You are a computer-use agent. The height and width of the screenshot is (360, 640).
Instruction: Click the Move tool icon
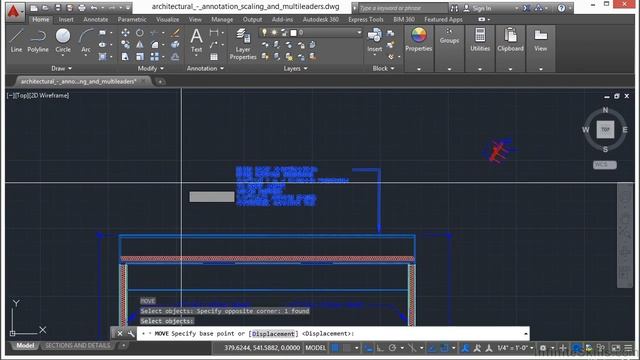tap(125, 33)
